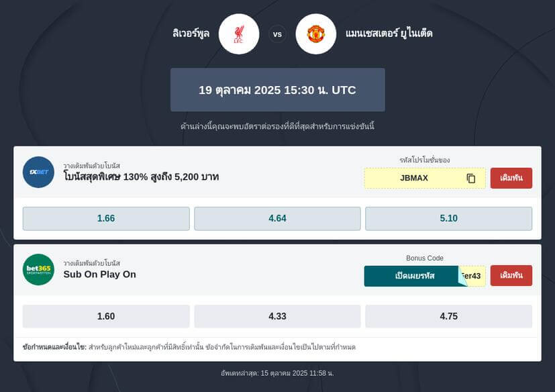Viewport: 555px width, 392px height.
Task: Reveal the bet365 bonus code
Action: pyautogui.click(x=413, y=276)
